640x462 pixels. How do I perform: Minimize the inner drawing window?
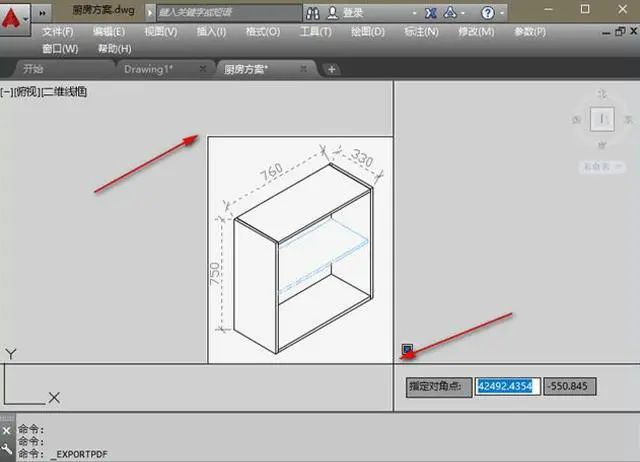tap(606, 32)
